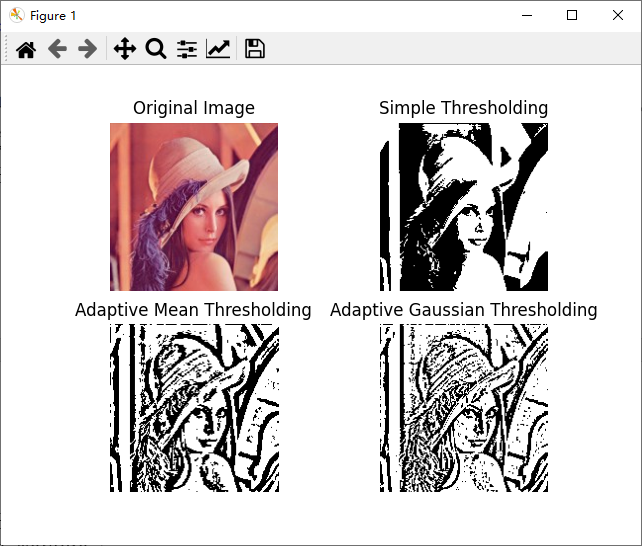Click the 'Original Image' title text
Screen dimensions: 642x546
[x=194, y=108]
